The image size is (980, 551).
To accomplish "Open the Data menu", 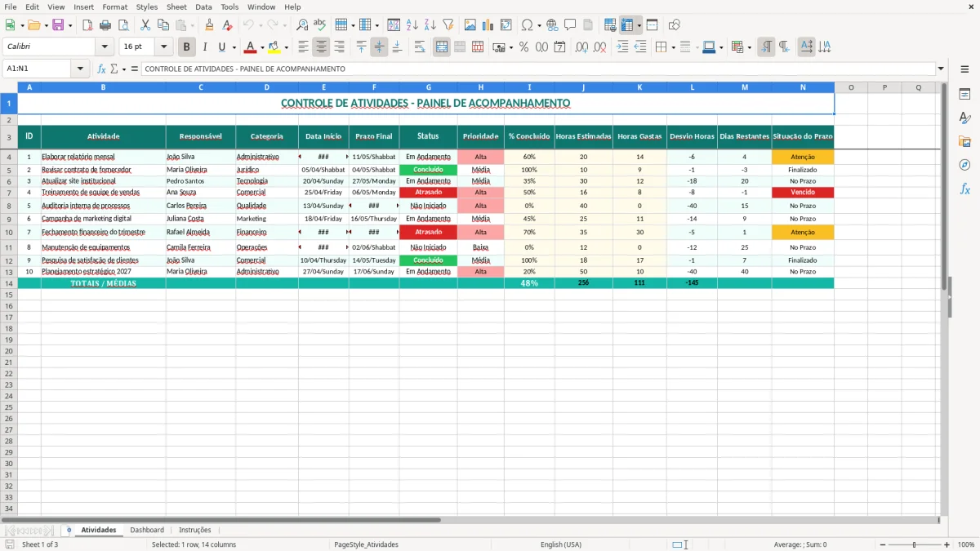I will (x=203, y=7).
